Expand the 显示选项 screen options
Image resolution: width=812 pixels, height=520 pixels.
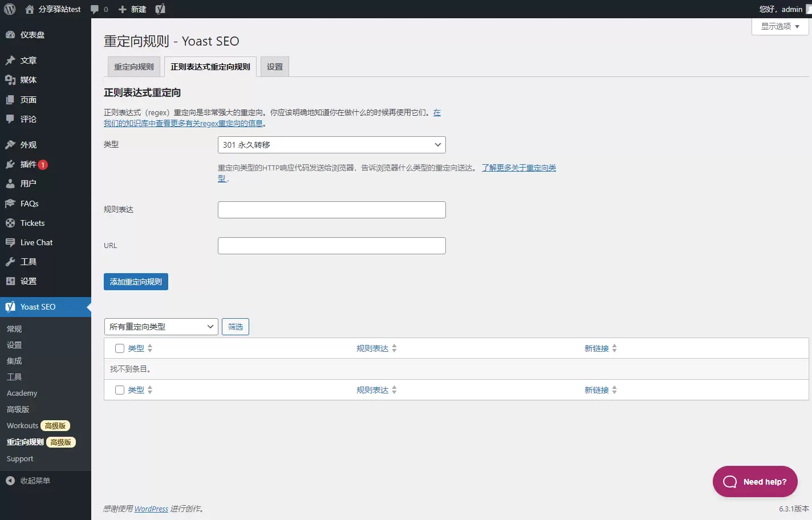point(780,26)
